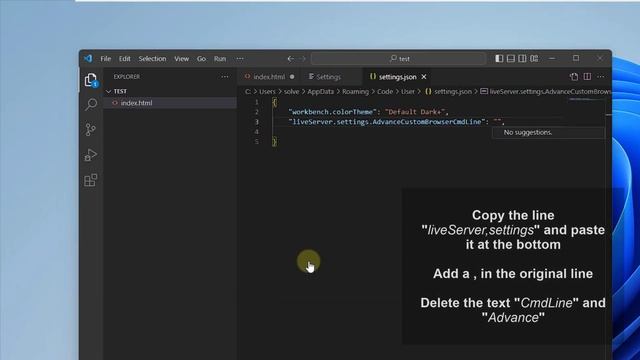
Task: Switch to the Settings tab
Action: point(331,77)
